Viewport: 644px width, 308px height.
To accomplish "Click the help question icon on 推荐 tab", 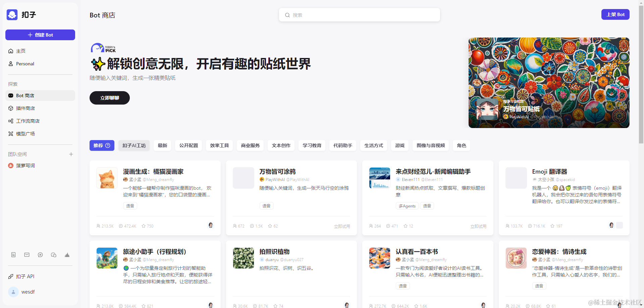I will (x=108, y=145).
